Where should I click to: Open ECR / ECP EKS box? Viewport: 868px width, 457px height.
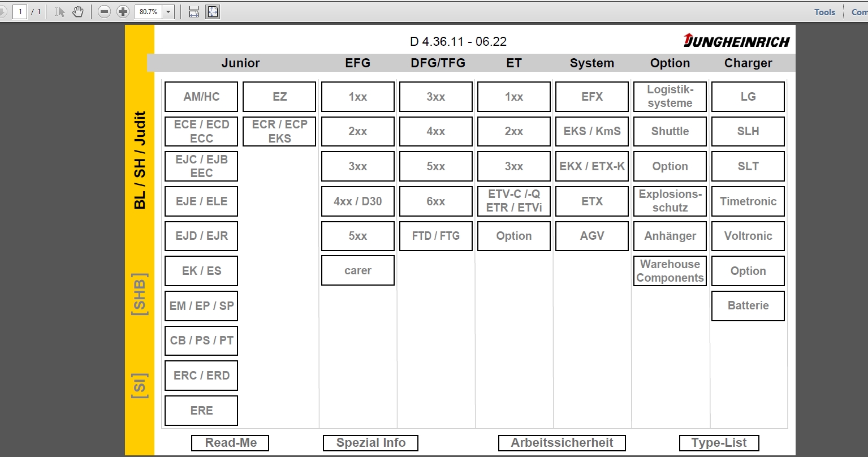279,131
